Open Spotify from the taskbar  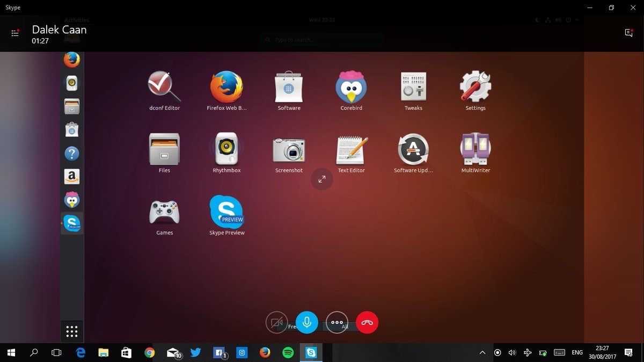pos(288,352)
